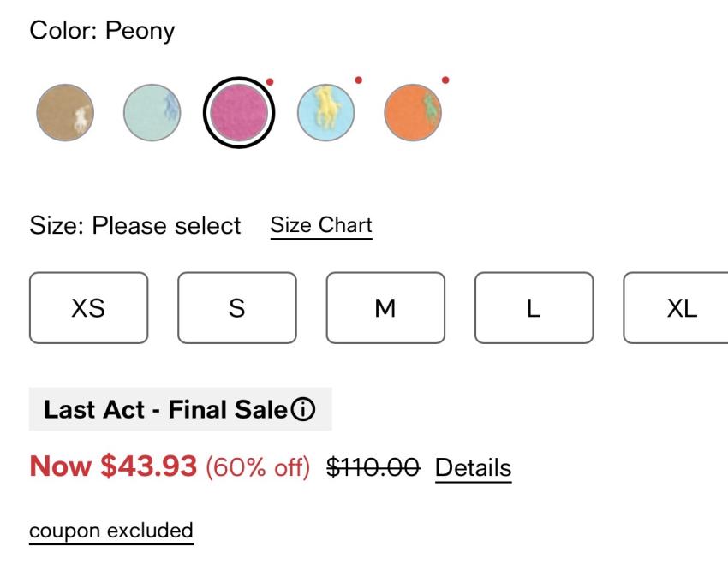Choose the pale mint color swatch
The image size is (728, 576).
point(152,111)
